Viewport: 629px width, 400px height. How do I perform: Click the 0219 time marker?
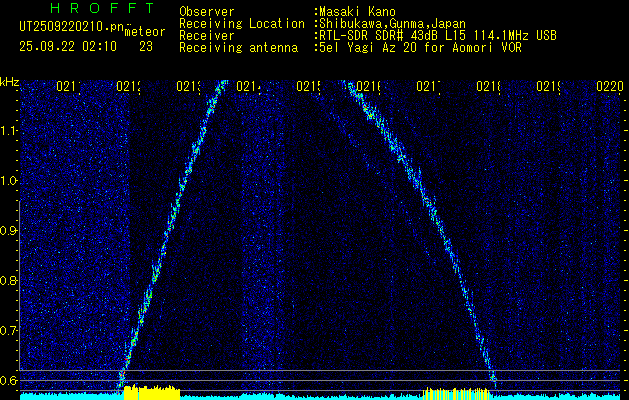pyautogui.click(x=548, y=86)
